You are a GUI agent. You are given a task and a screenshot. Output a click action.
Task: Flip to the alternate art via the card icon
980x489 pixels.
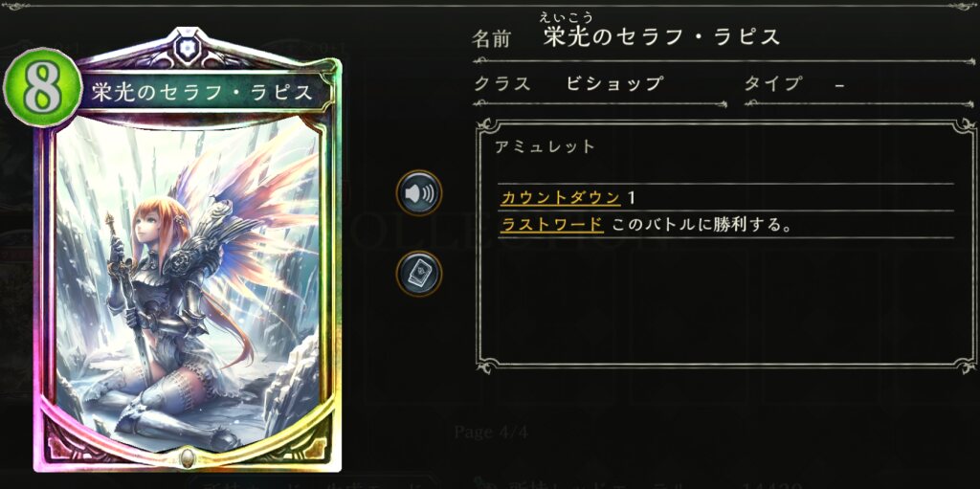[x=419, y=274]
